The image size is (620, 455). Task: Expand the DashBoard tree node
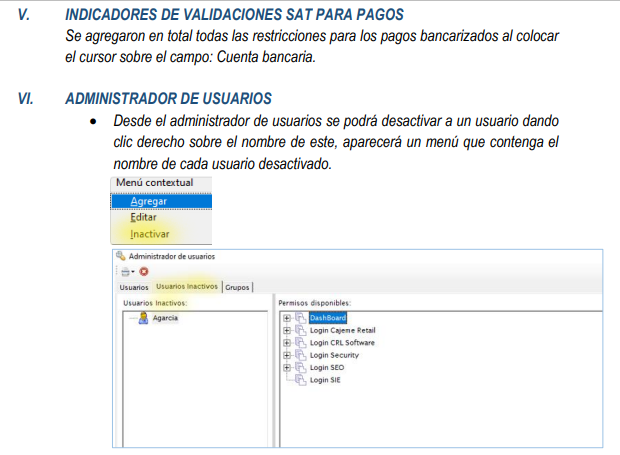click(x=287, y=318)
